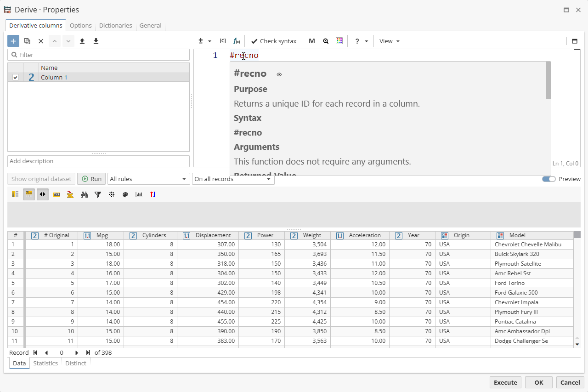The width and height of the screenshot is (588, 392).
Task: Add a new derivative column
Action: coord(13,41)
